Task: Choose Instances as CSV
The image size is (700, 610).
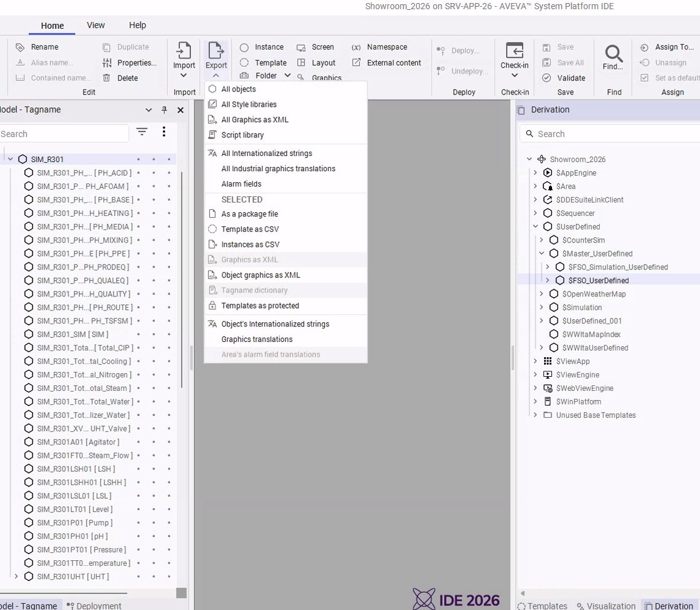Action: [286, 244]
